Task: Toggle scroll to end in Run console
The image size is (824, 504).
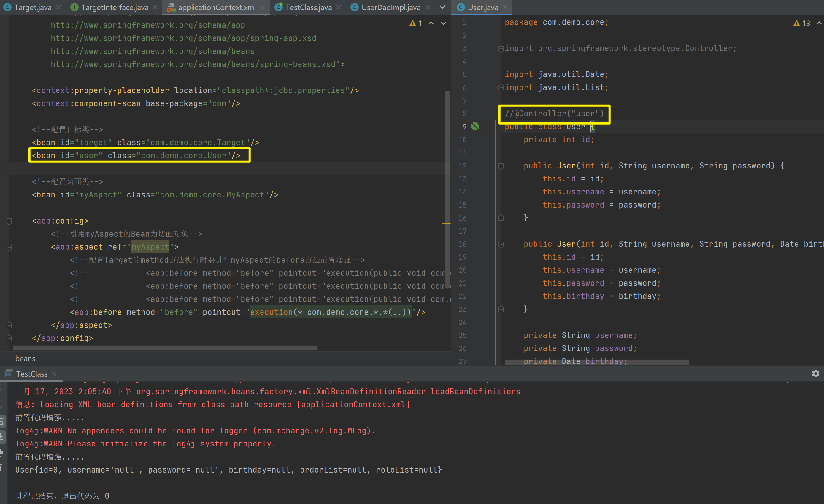Action: [x=2, y=436]
